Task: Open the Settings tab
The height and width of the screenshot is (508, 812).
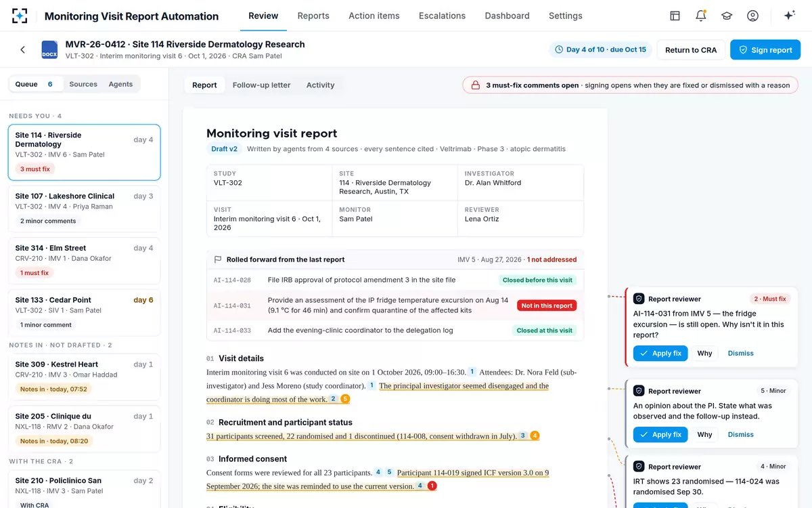Action: (566, 16)
